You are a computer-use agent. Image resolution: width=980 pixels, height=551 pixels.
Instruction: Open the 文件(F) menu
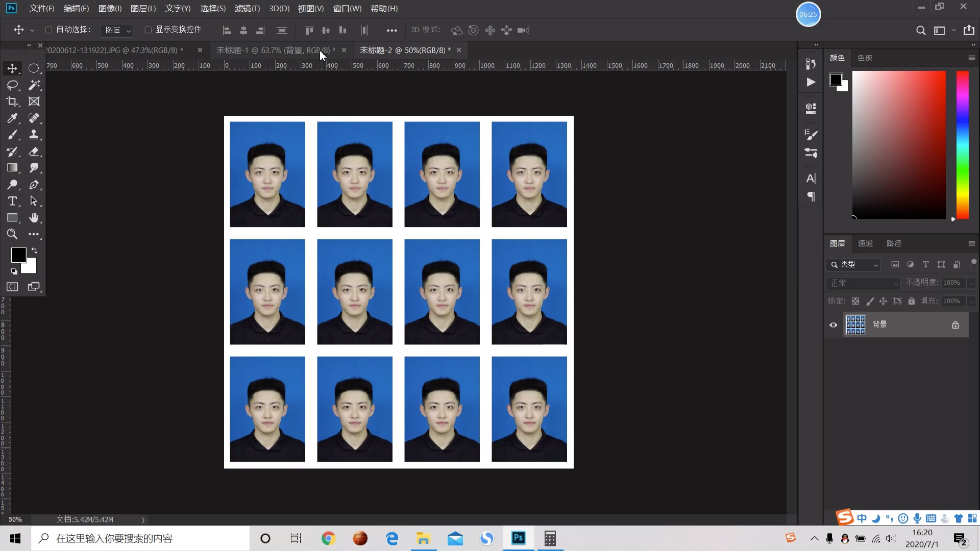(x=41, y=9)
